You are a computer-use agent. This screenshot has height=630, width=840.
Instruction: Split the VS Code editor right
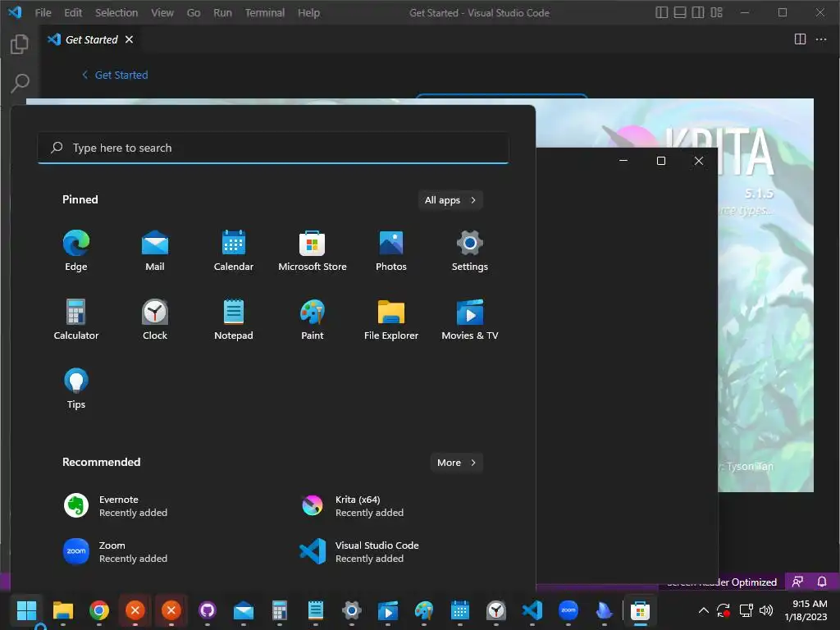[x=800, y=39]
